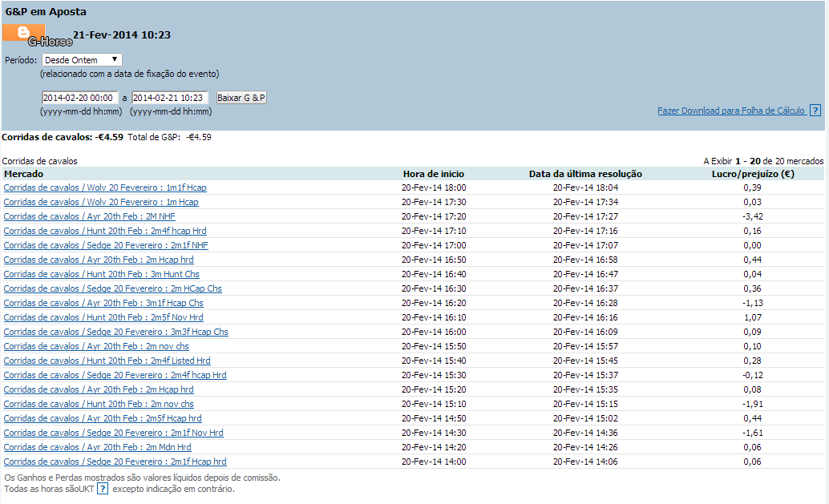Select the -0,12 loss value
The height and width of the screenshot is (504, 829).
[x=752, y=375]
